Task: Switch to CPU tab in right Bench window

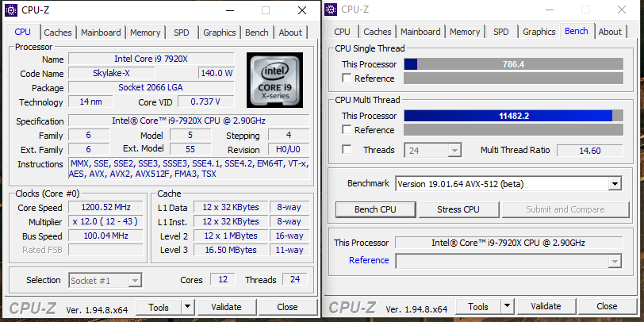Action: 342,32
